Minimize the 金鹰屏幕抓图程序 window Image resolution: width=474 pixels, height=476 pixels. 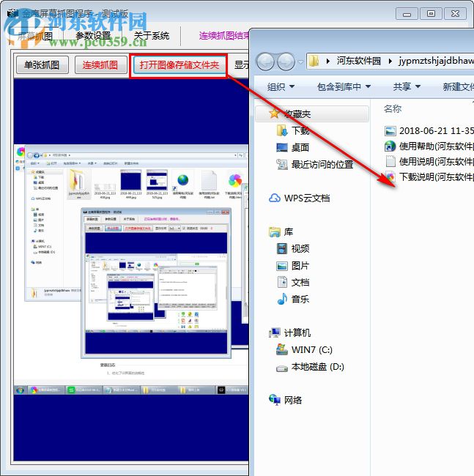click(407, 14)
